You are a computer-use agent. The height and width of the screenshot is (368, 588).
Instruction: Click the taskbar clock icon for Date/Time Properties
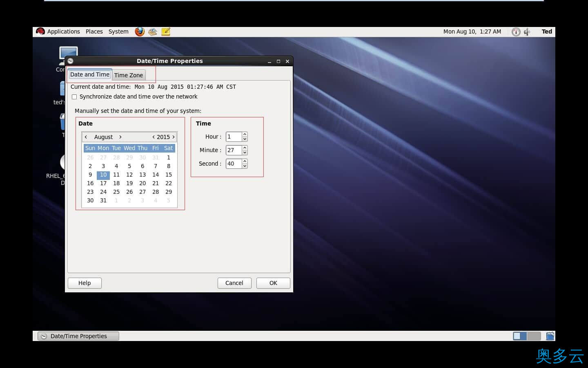point(44,336)
